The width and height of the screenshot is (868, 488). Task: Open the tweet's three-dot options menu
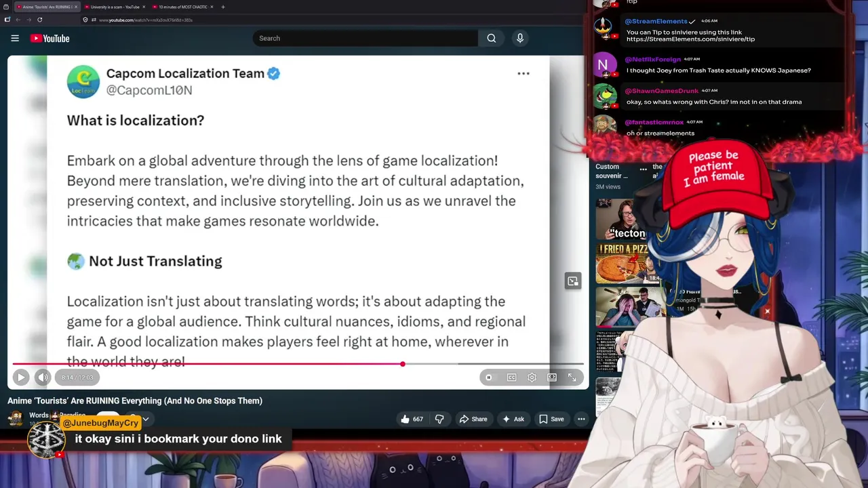pos(524,74)
